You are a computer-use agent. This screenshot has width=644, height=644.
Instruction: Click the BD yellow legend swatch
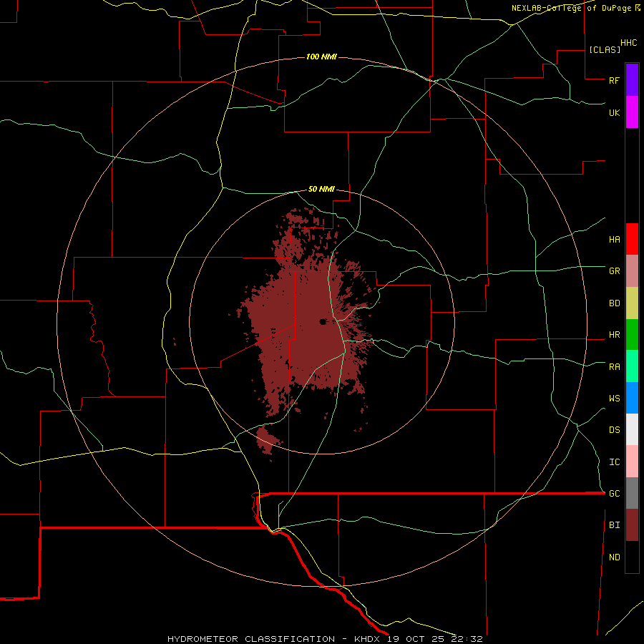632,303
